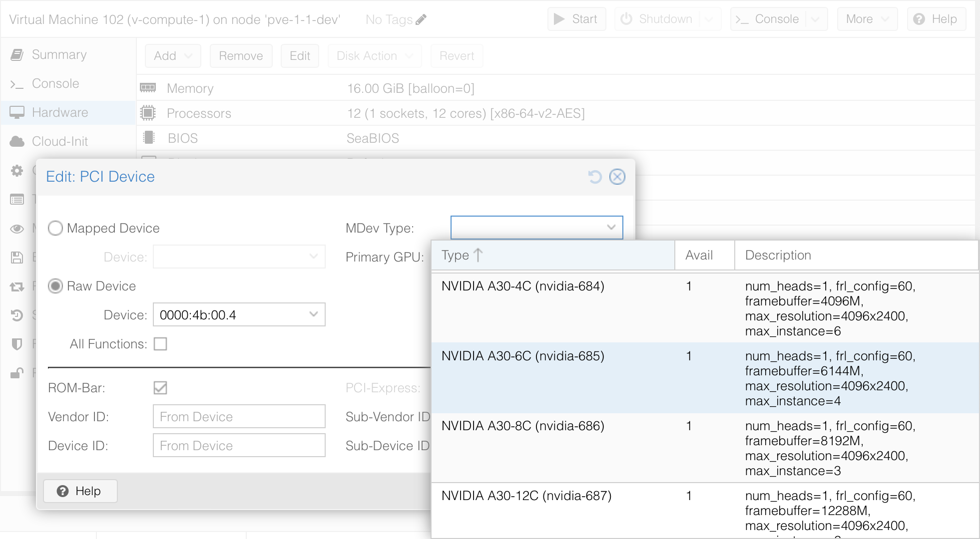This screenshot has height=539, width=980.
Task: Click the shield firewall icon in sidebar
Action: 17,344
